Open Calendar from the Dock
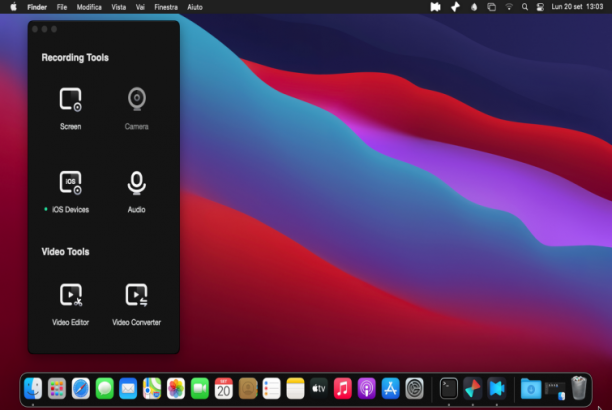The width and height of the screenshot is (612, 410). point(224,388)
